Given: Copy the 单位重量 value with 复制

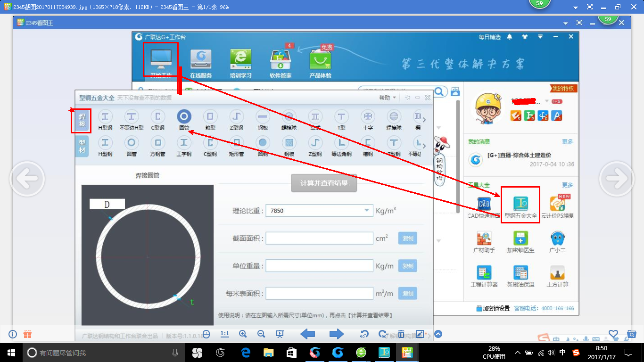Looking at the screenshot, I should (408, 266).
